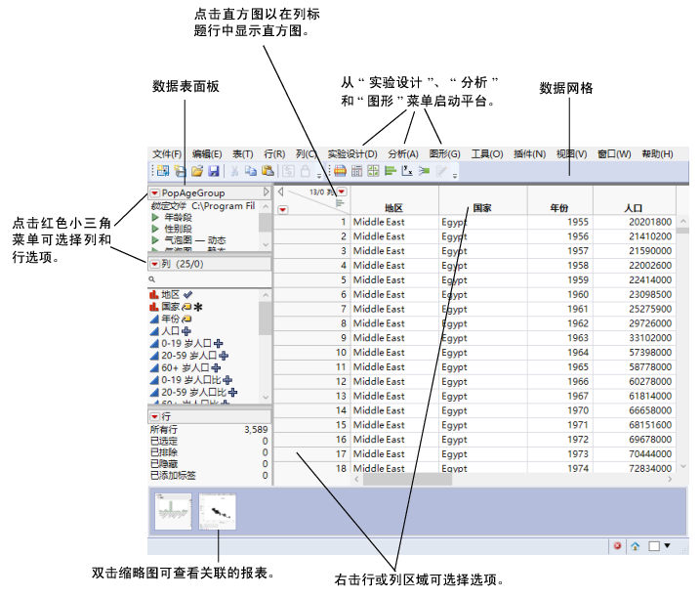Click the Save floppy disk icon

(x=214, y=171)
